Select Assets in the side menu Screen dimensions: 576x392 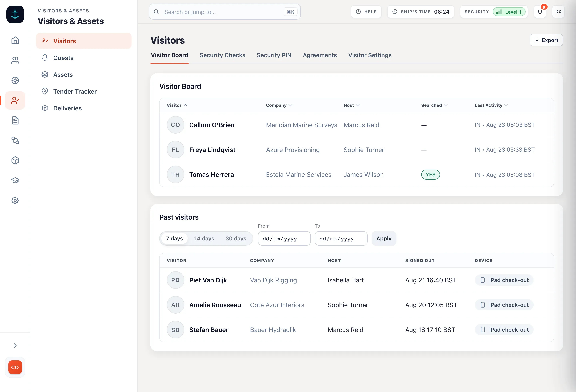pos(84,75)
